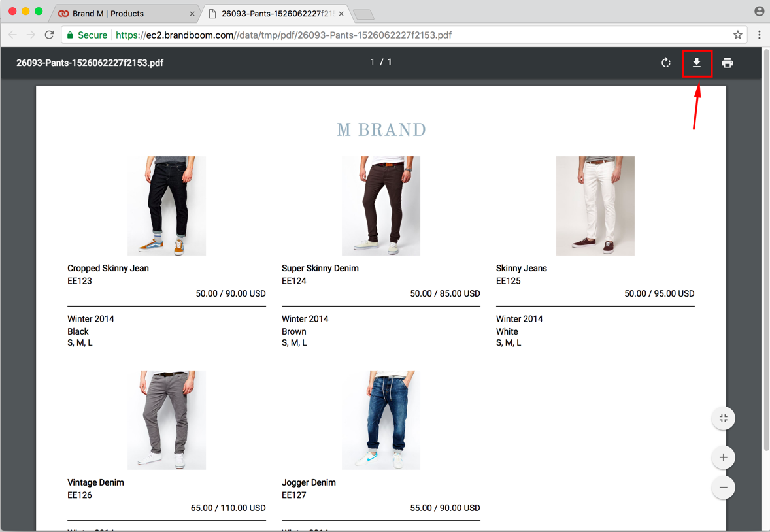Viewport: 770px width, 532px height.
Task: Select the 26093-Pants PDF tab
Action: tap(276, 14)
